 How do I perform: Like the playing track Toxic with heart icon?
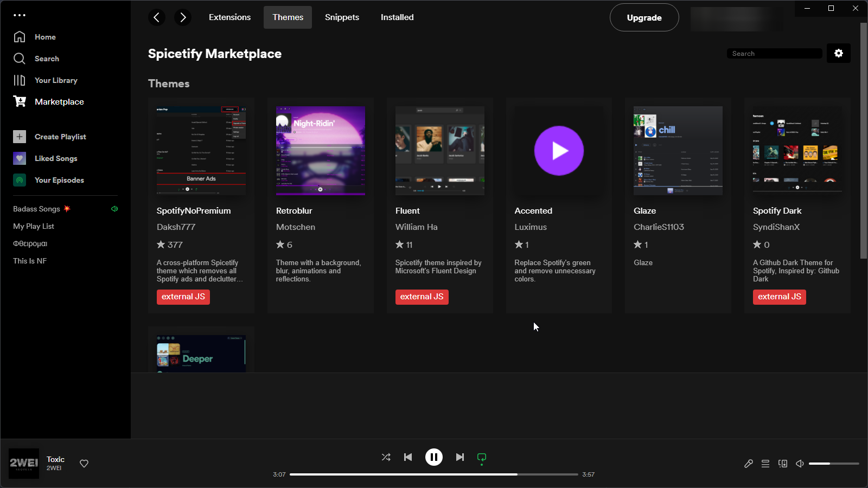tap(84, 464)
